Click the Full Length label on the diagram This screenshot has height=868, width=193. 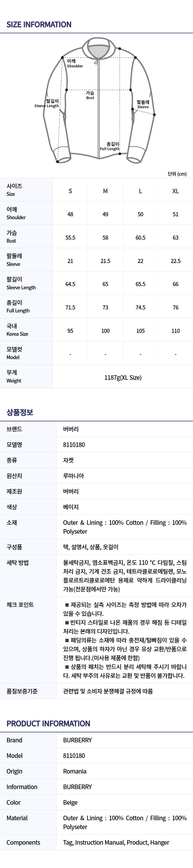tap(110, 146)
